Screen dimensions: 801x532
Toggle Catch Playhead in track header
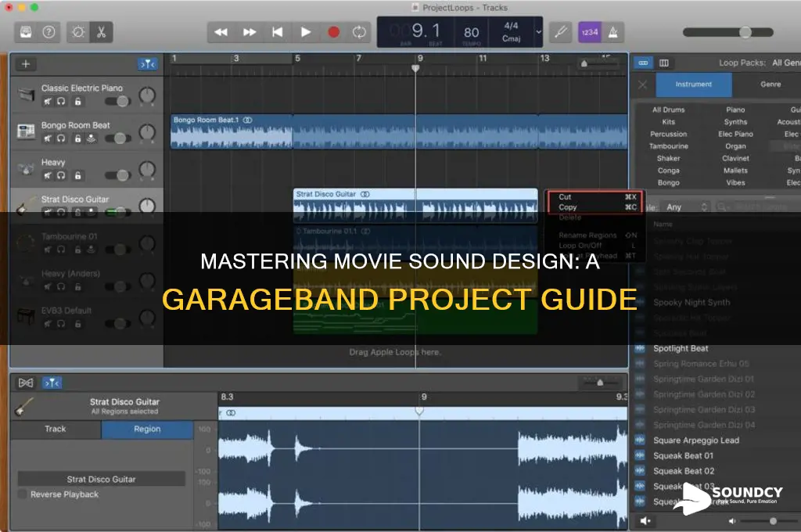click(x=148, y=64)
